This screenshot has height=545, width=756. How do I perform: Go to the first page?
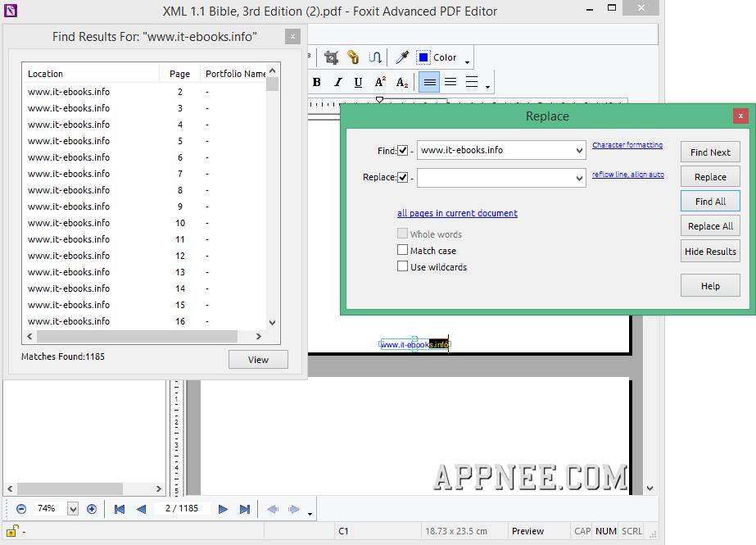(119, 509)
